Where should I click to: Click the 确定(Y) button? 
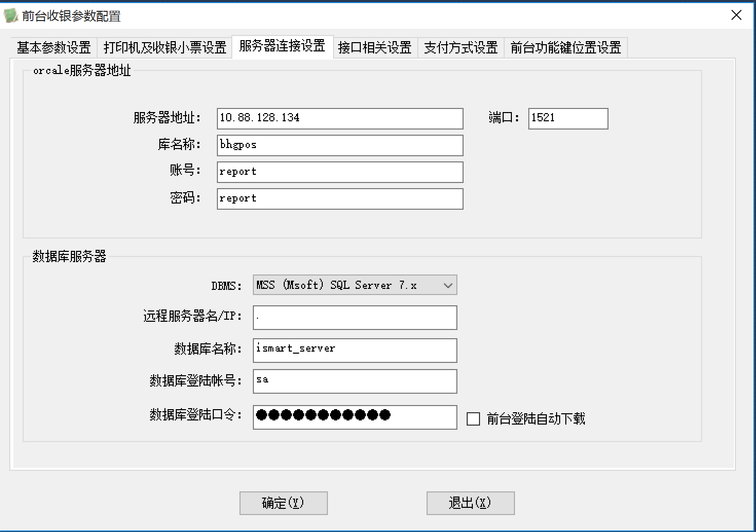[x=283, y=503]
